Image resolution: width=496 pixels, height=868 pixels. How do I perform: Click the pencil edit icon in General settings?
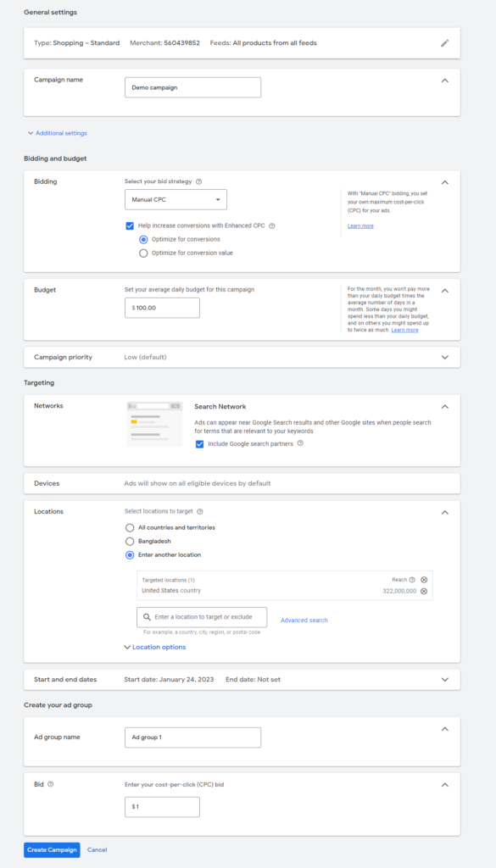(444, 43)
